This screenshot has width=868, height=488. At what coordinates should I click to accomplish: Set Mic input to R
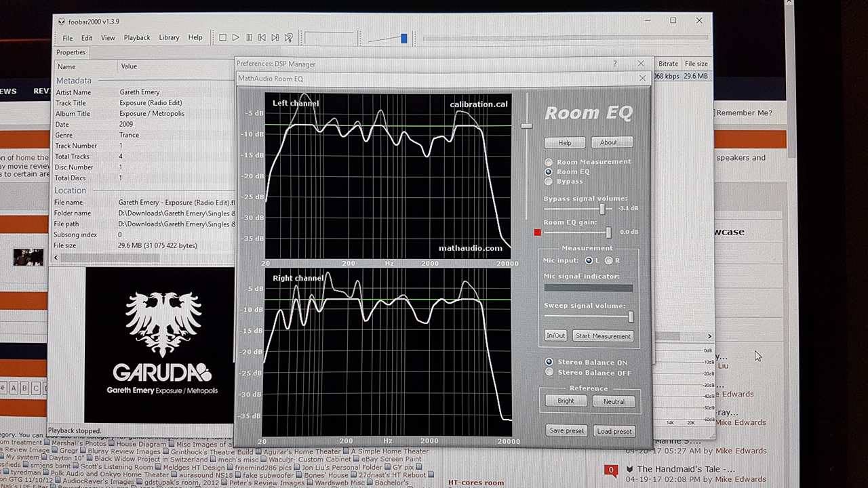click(x=608, y=260)
